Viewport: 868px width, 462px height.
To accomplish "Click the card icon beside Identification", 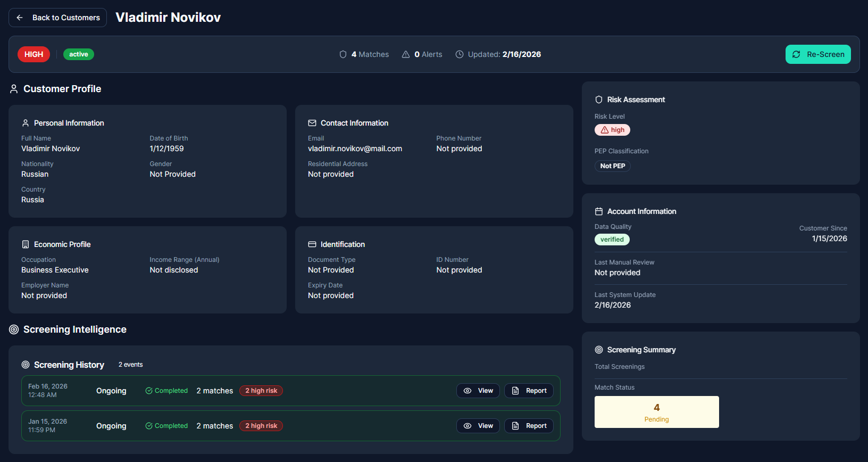I will (x=312, y=244).
